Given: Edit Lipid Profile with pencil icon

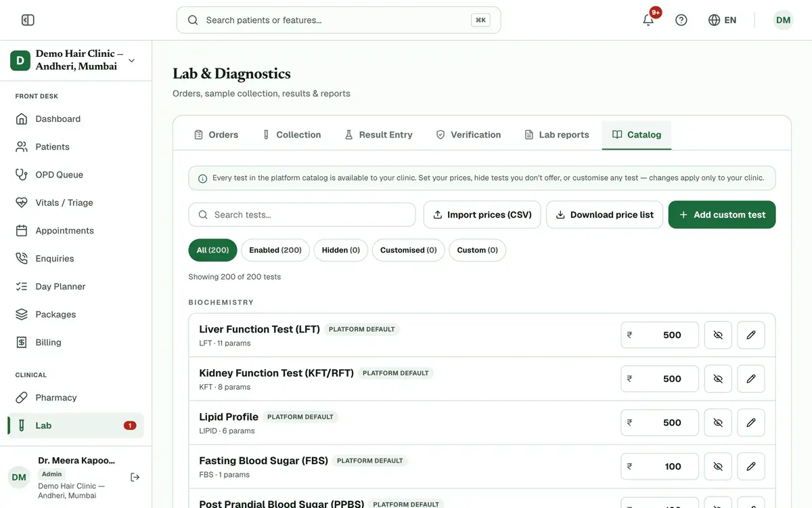Looking at the screenshot, I should tap(751, 423).
